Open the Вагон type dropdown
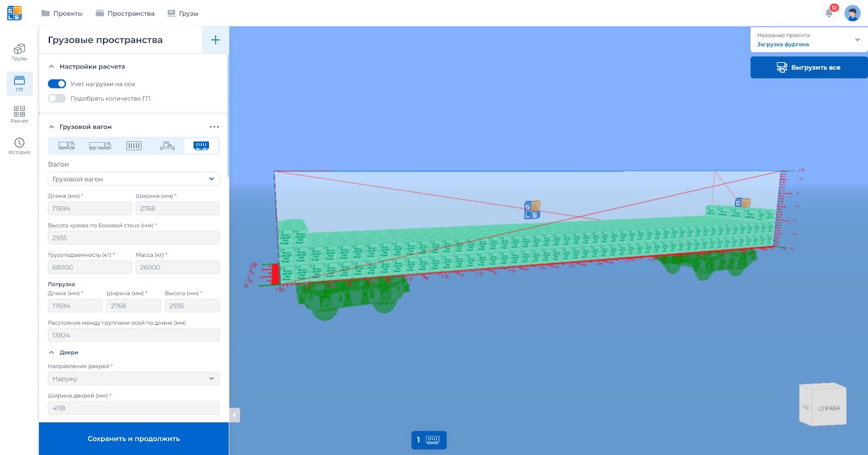Screen dimensions: 868x455 coord(133,179)
